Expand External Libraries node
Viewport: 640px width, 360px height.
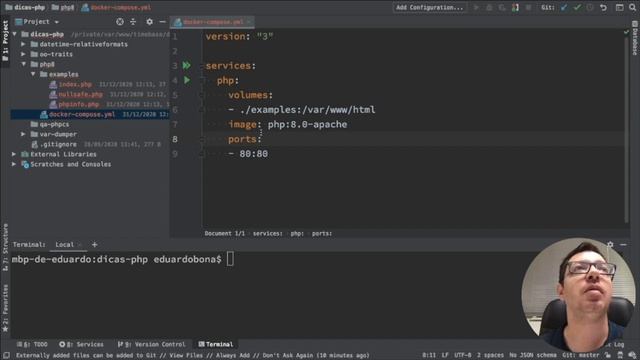coord(14,154)
